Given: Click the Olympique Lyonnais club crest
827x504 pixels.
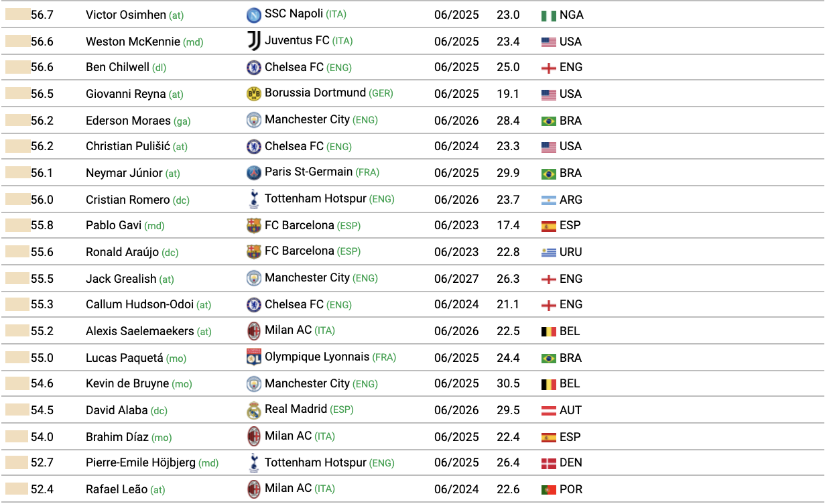Looking at the screenshot, I should tap(253, 357).
